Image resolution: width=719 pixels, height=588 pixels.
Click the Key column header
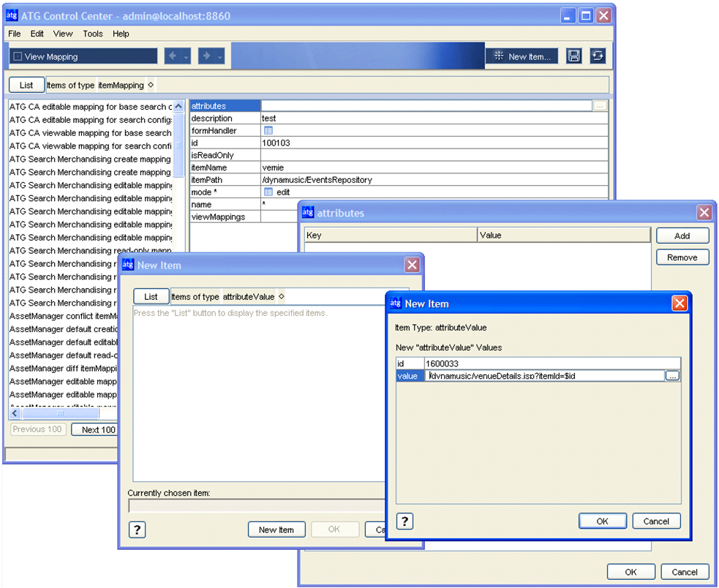(391, 235)
